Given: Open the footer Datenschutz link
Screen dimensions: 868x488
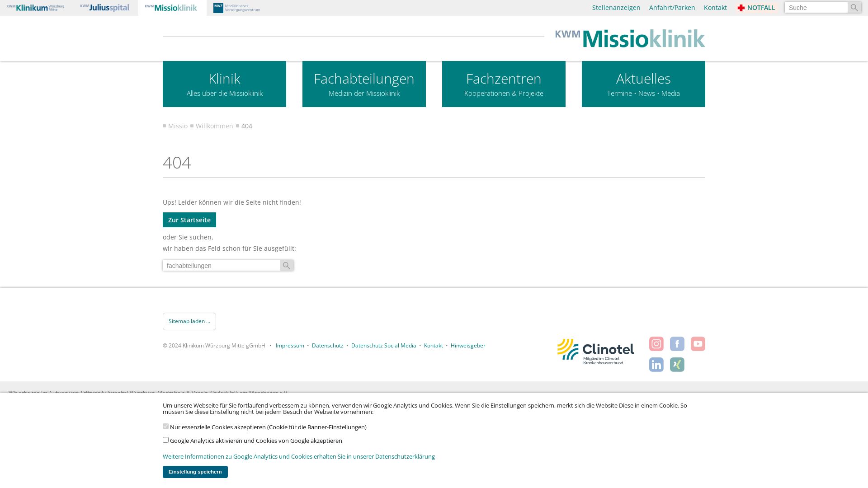Looking at the screenshot, I should (328, 346).
